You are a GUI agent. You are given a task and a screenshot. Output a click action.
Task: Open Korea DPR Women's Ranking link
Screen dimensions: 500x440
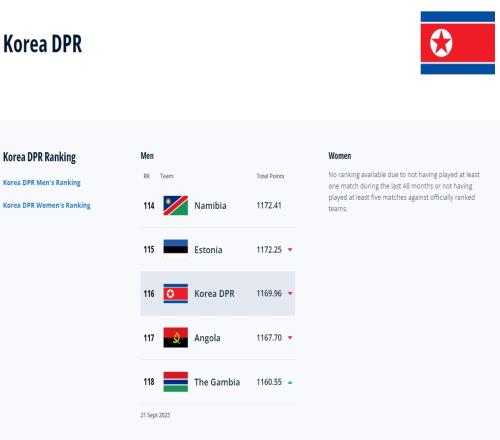pos(47,205)
